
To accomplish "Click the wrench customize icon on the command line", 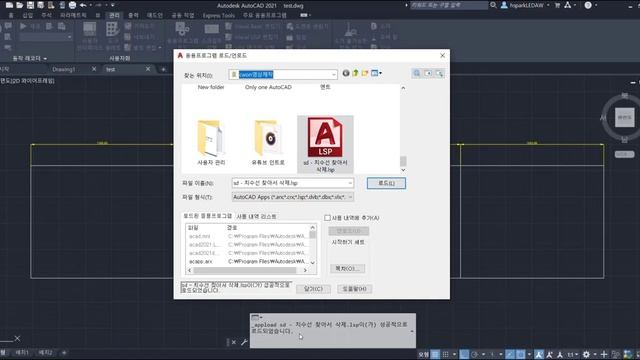I will 244,342.
